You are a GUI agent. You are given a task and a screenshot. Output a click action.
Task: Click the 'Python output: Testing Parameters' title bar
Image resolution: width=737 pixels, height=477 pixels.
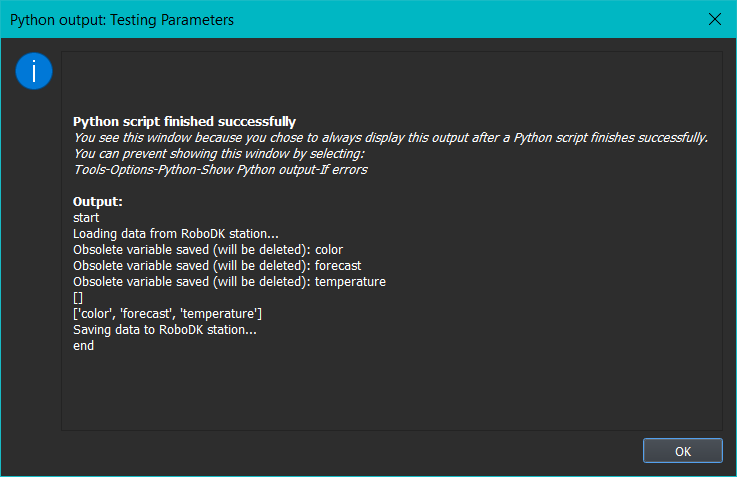click(300, 19)
